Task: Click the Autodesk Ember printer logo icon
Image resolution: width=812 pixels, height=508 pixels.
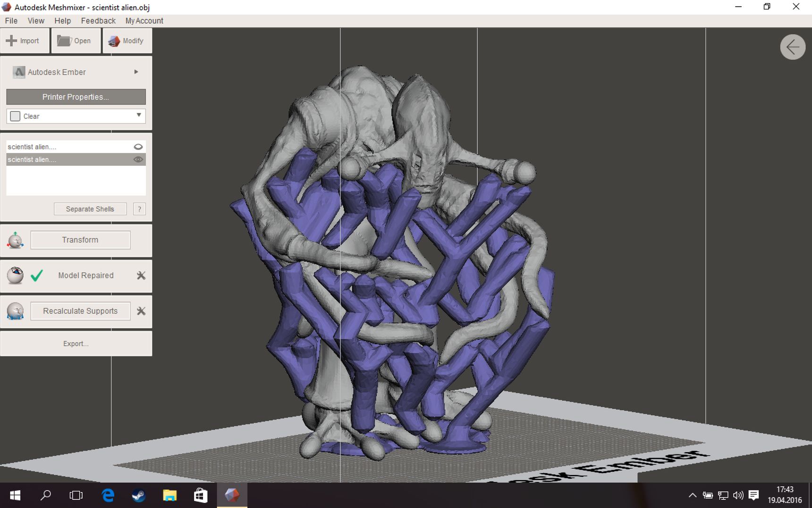Action: [18, 72]
